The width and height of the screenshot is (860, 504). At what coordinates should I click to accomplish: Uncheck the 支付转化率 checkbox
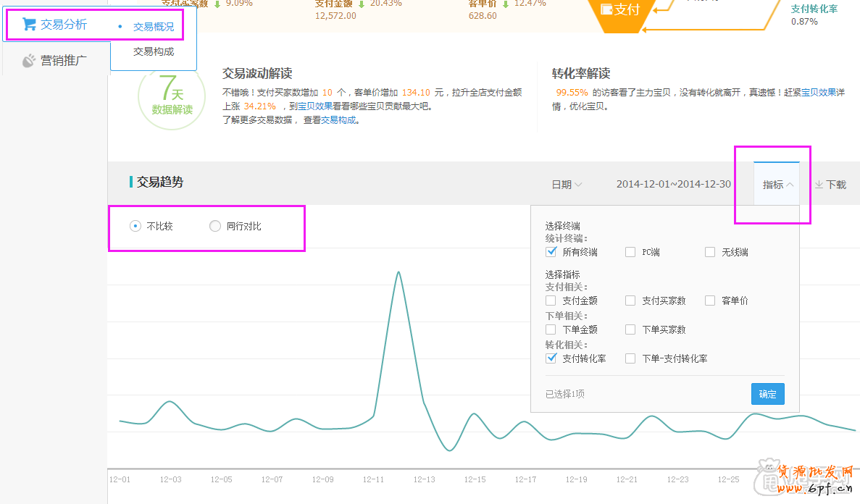[x=551, y=358]
